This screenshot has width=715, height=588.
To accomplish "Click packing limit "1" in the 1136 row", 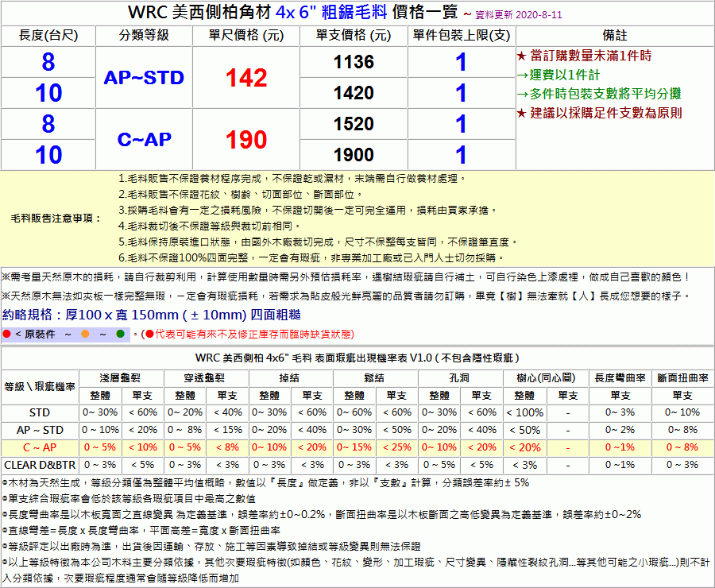I will point(462,62).
